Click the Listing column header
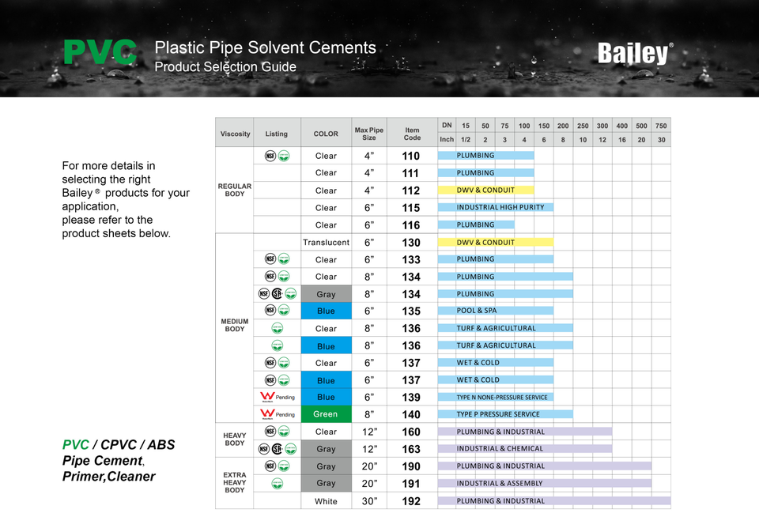 coord(277,132)
